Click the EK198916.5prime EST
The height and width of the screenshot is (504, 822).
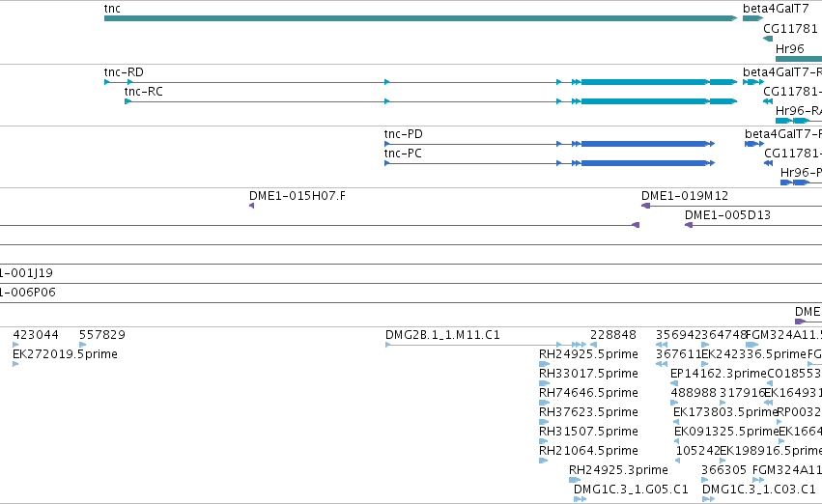point(723,461)
